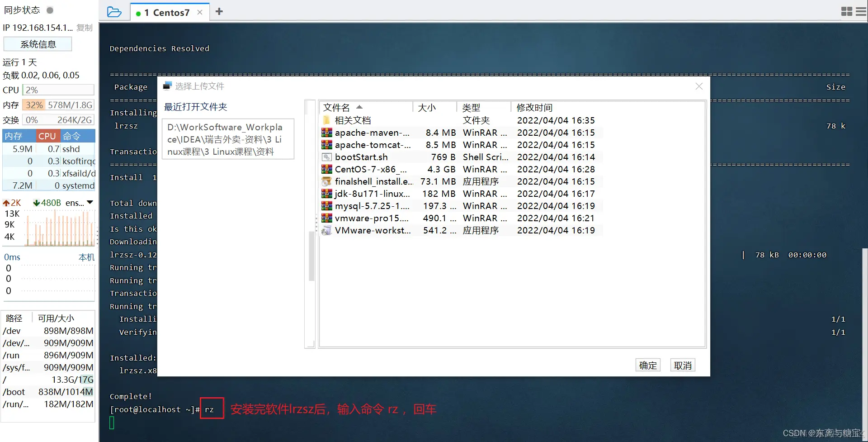Select the ksoftirqd process row
Image resolution: width=868 pixels, height=442 pixels.
click(x=49, y=161)
